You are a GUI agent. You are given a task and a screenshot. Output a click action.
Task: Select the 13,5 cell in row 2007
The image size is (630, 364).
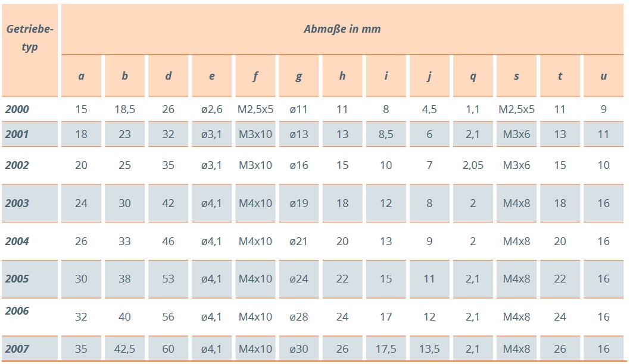tap(429, 349)
